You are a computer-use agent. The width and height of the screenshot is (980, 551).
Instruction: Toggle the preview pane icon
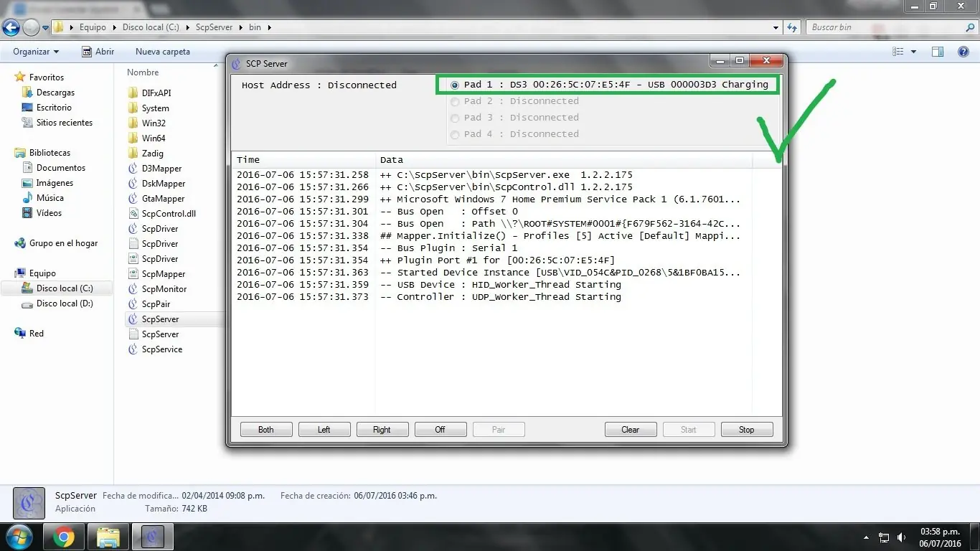tap(937, 52)
